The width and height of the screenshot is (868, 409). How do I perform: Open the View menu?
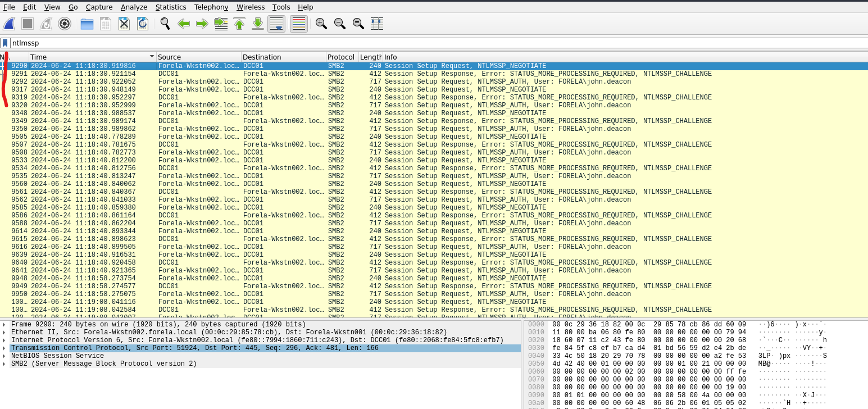coord(52,7)
